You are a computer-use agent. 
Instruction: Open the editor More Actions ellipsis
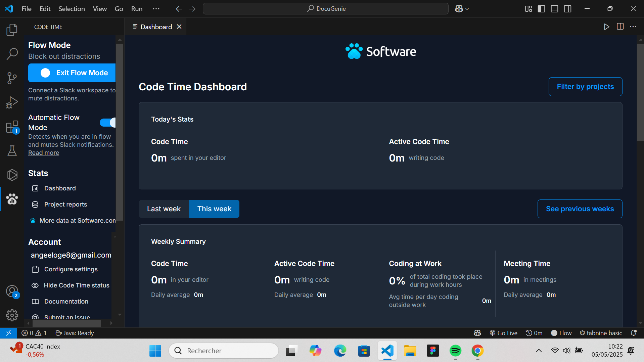633,27
